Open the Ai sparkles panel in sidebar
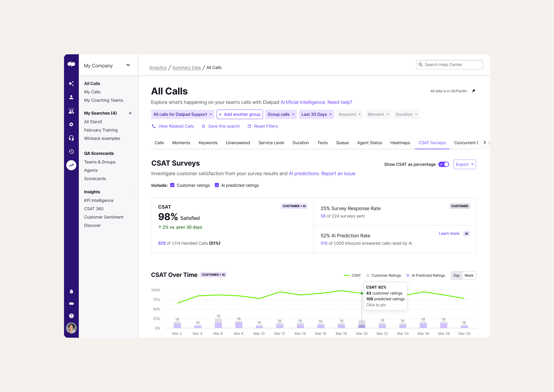This screenshot has width=554, height=392. 71,83
